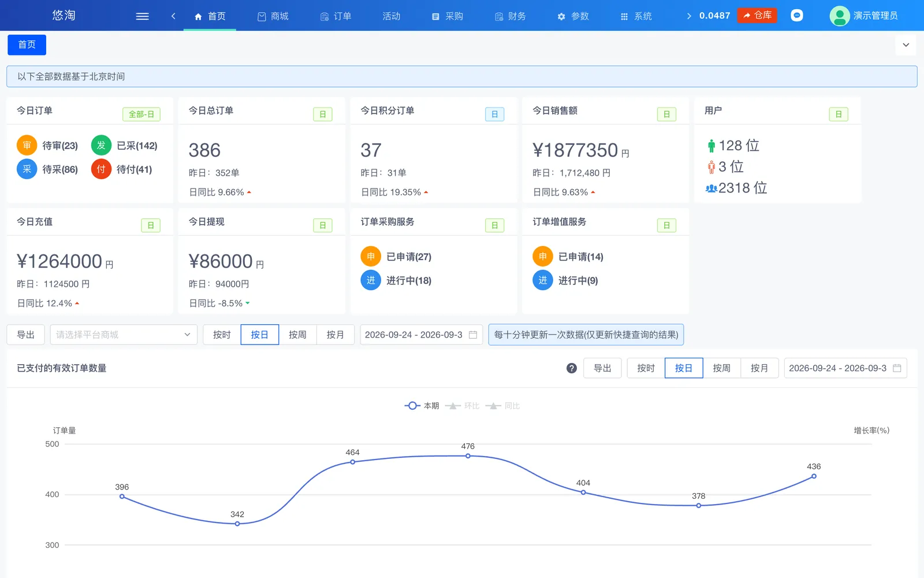Select 按月 in the chart panel header
Screen dimensions: 924x578
click(759, 368)
